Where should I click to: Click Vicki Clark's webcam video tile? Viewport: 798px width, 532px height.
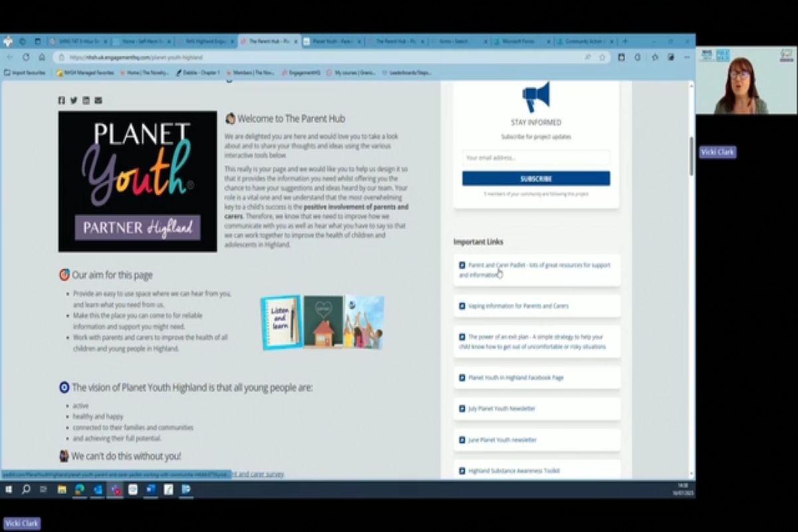pos(746,80)
